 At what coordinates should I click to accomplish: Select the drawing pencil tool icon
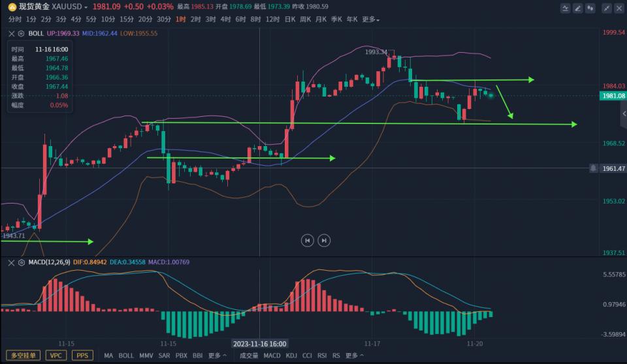tap(578, 8)
